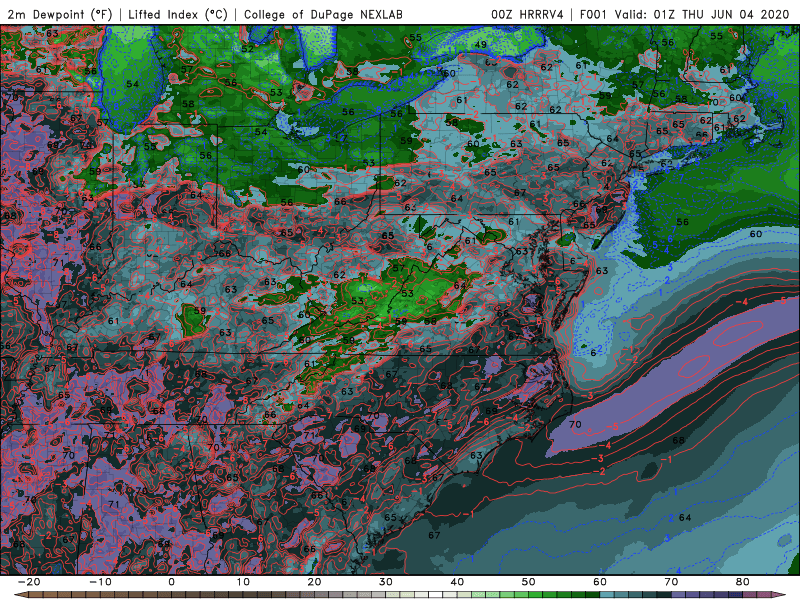The height and width of the screenshot is (600, 800).
Task: Click the 80 tick label on color scale
Action: pos(743,582)
